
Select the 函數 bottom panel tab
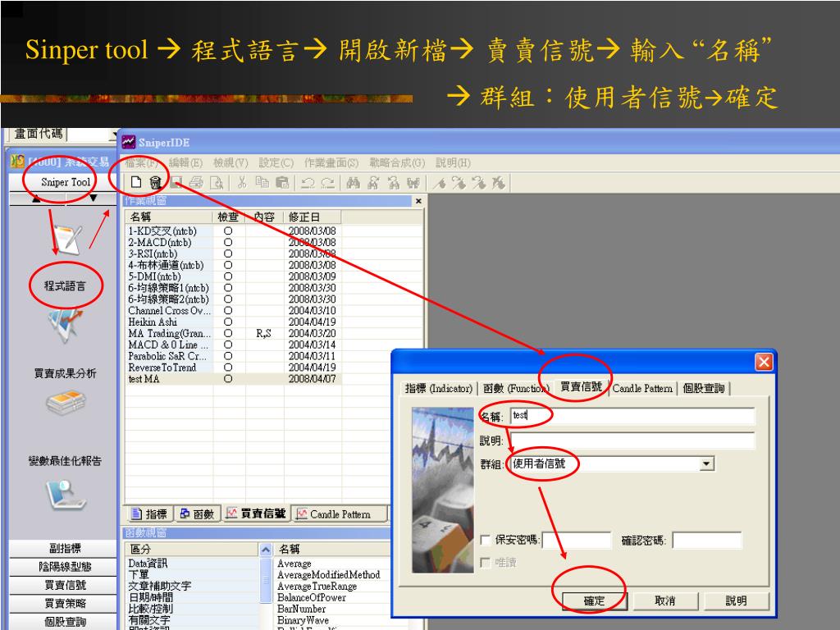[197, 514]
